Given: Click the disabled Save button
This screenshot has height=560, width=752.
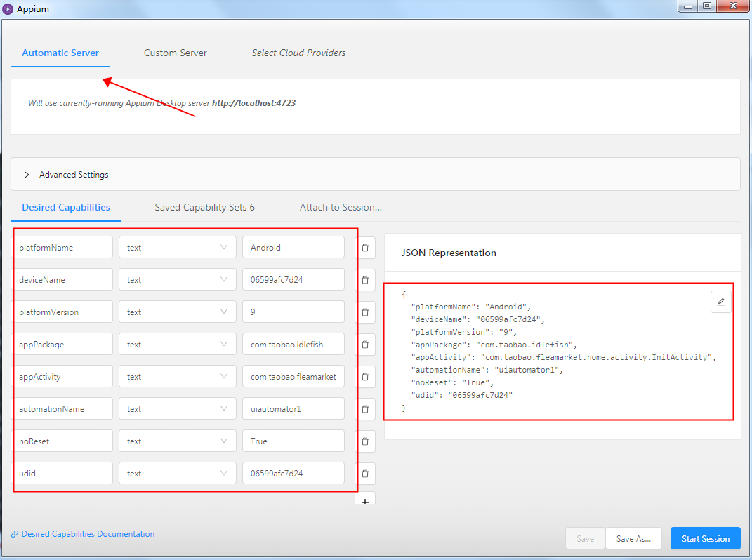Looking at the screenshot, I should pyautogui.click(x=585, y=538).
